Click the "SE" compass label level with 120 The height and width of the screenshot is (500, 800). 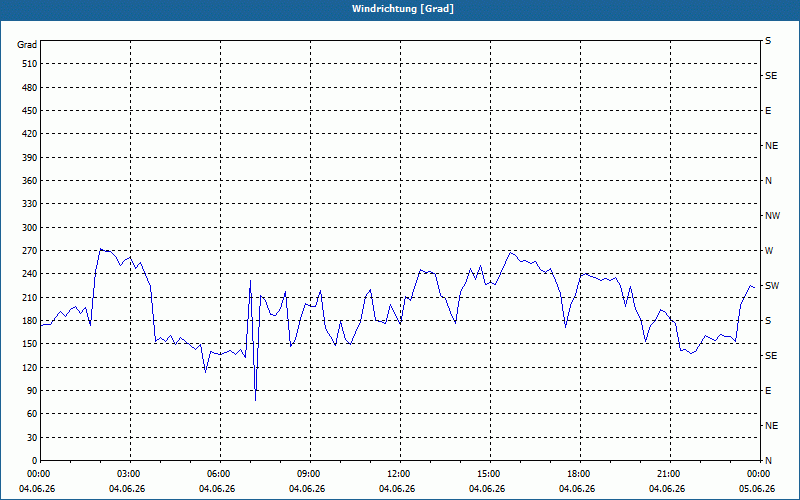pyautogui.click(x=771, y=356)
